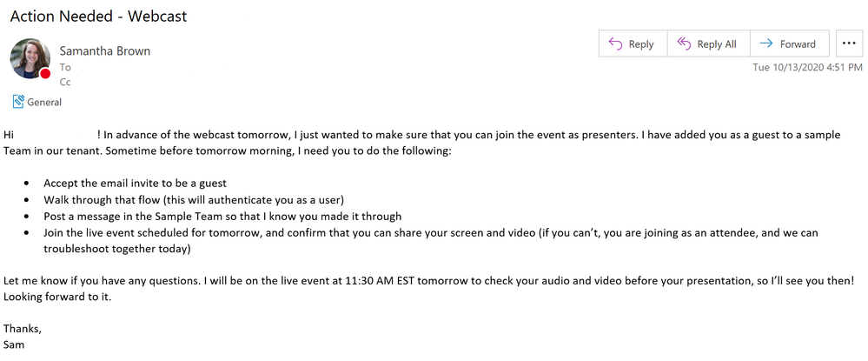868x361 pixels.
Task: Click the purple Reply arrow icon
Action: pyautogui.click(x=615, y=43)
